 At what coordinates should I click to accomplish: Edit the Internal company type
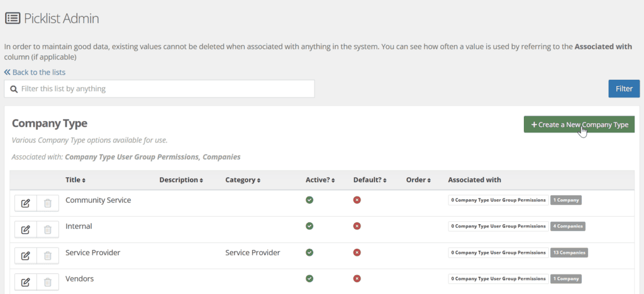tap(25, 229)
